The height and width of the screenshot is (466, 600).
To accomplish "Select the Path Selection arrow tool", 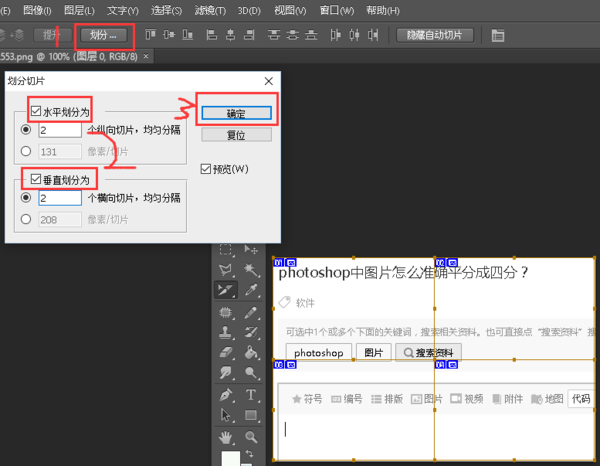I will 225,415.
